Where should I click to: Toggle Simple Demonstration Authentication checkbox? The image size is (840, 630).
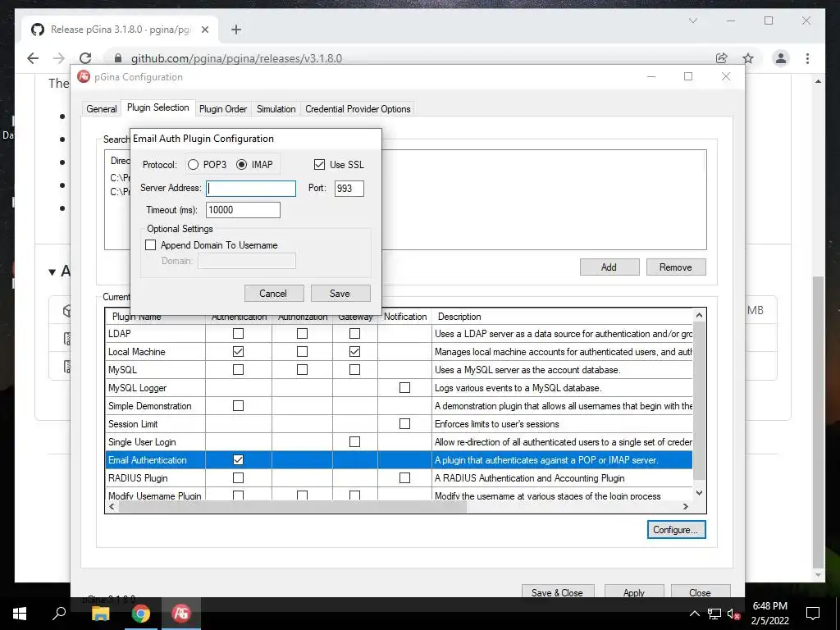tap(239, 405)
